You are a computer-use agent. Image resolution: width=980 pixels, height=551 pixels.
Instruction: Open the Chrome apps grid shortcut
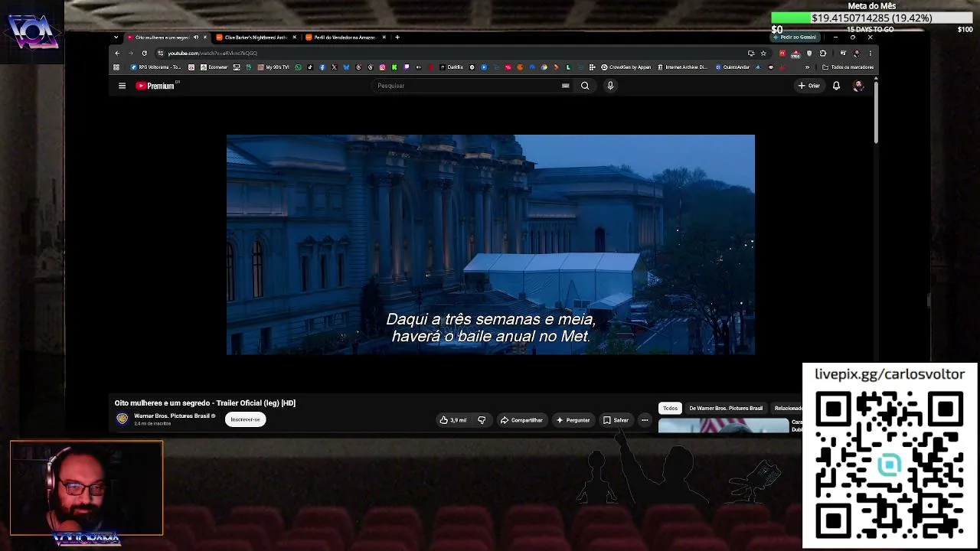click(116, 67)
